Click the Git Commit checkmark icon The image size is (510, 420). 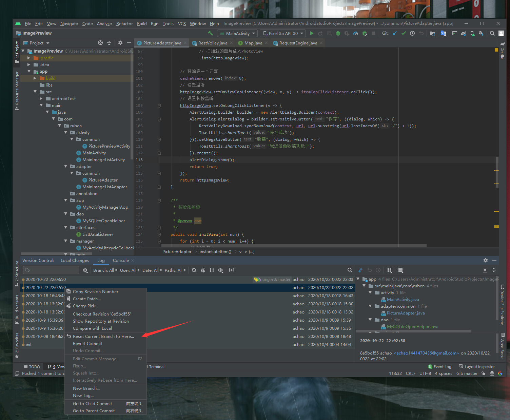(404, 33)
